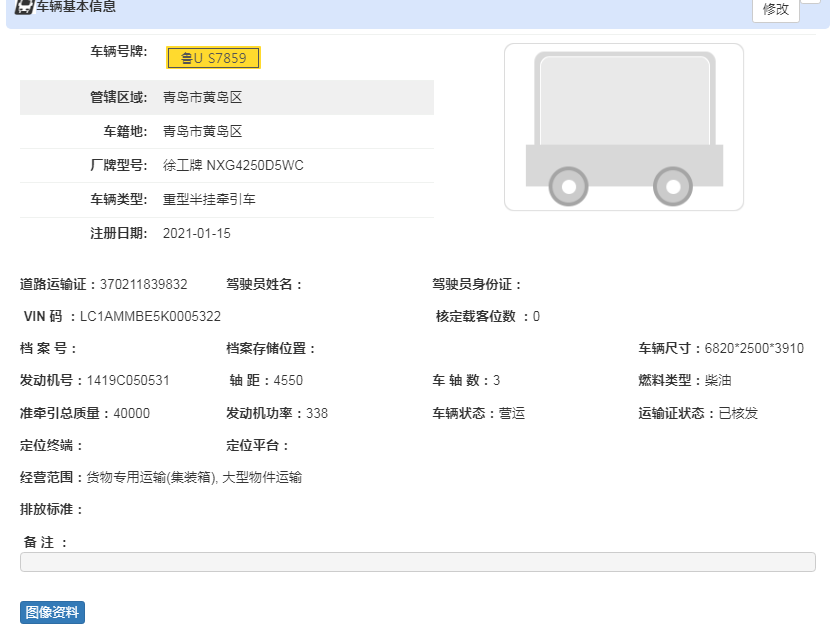Screen dimensions: 838x630
Task: Click the permit status 已核发
Action: [738, 413]
